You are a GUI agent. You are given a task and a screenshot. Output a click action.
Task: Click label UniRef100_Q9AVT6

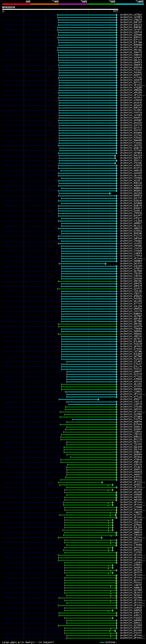tap(131, 53)
